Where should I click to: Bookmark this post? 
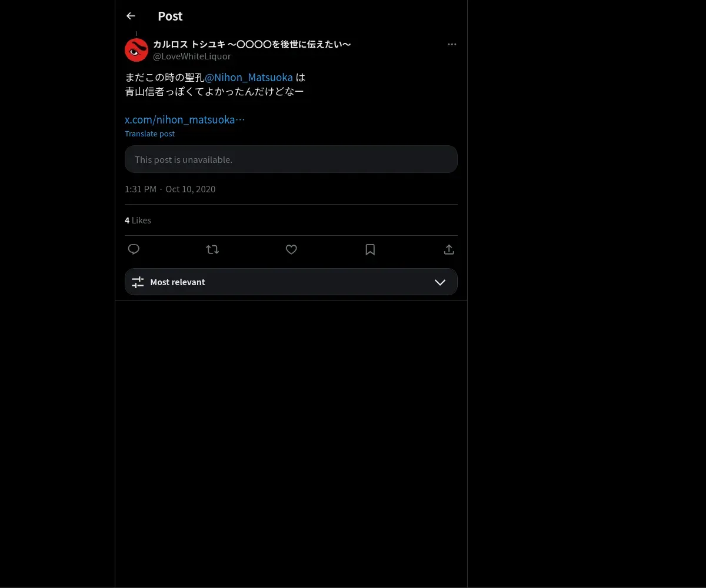pos(370,249)
